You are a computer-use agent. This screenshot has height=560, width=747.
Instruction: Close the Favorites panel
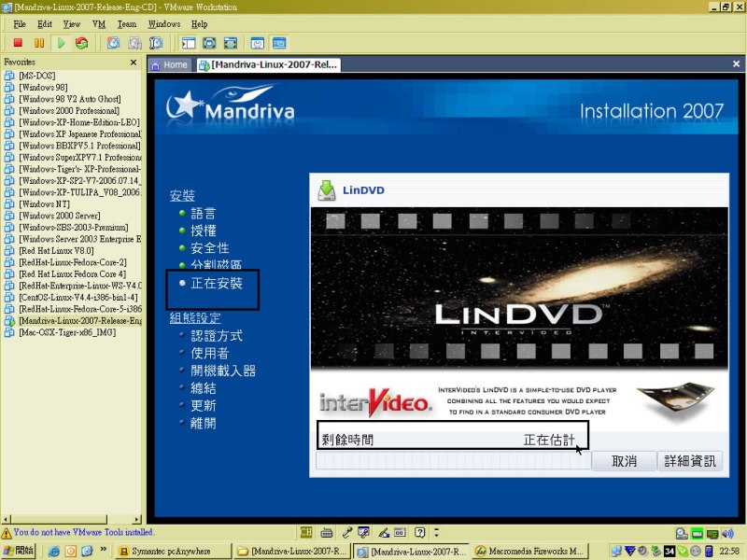[134, 63]
